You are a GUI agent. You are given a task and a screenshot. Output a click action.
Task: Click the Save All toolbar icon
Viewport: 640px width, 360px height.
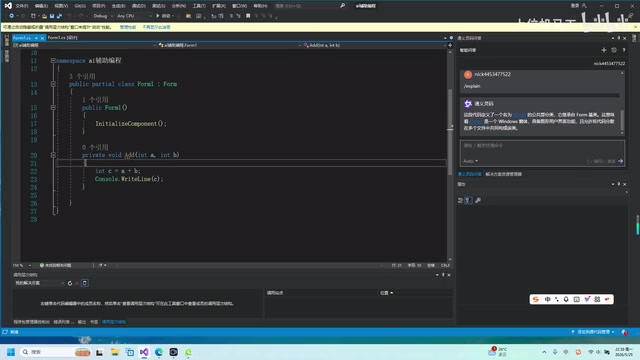tap(59, 16)
